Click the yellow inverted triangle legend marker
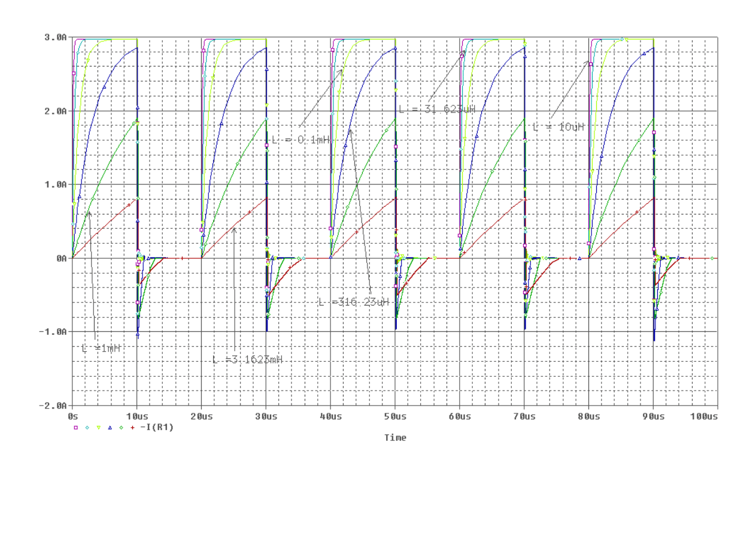Screen dimensions: 756x535 (x=99, y=428)
